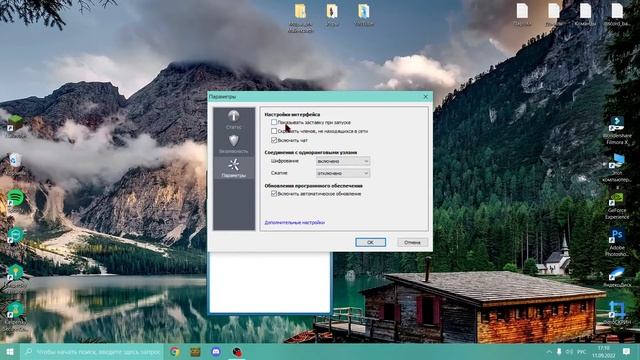Open Яндекс.Диск desktop shortcut
640x360 pixels.
[x=617, y=277]
